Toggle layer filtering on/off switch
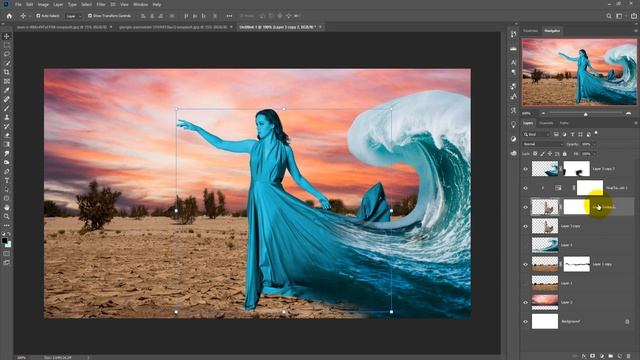This screenshot has width=640, height=360. click(596, 133)
